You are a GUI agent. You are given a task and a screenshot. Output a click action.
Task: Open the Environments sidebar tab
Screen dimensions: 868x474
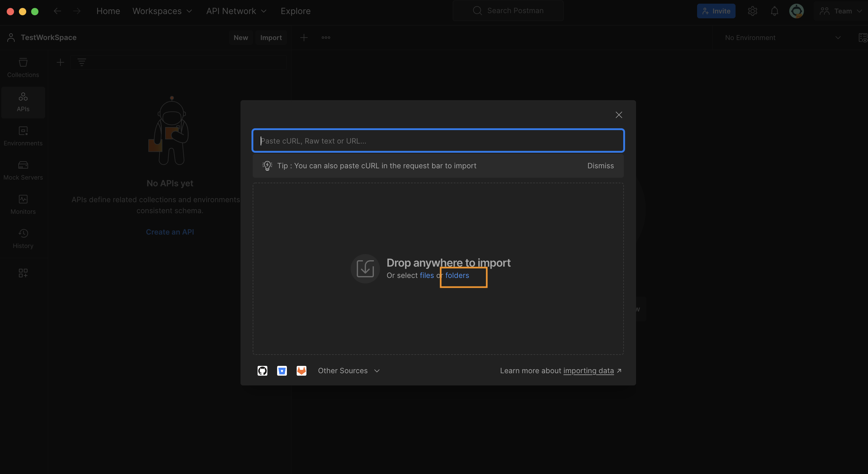tap(23, 137)
